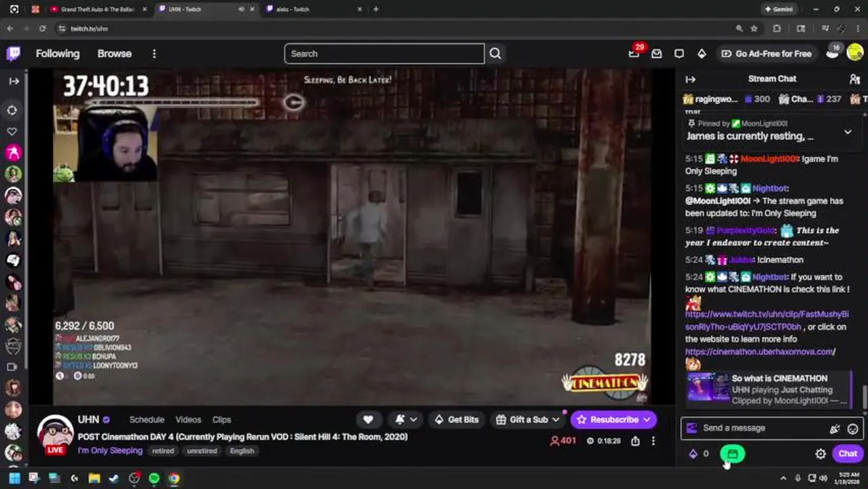Open the So what is CINEMATHON clip card
This screenshot has width=868, height=489.
tap(768, 390)
